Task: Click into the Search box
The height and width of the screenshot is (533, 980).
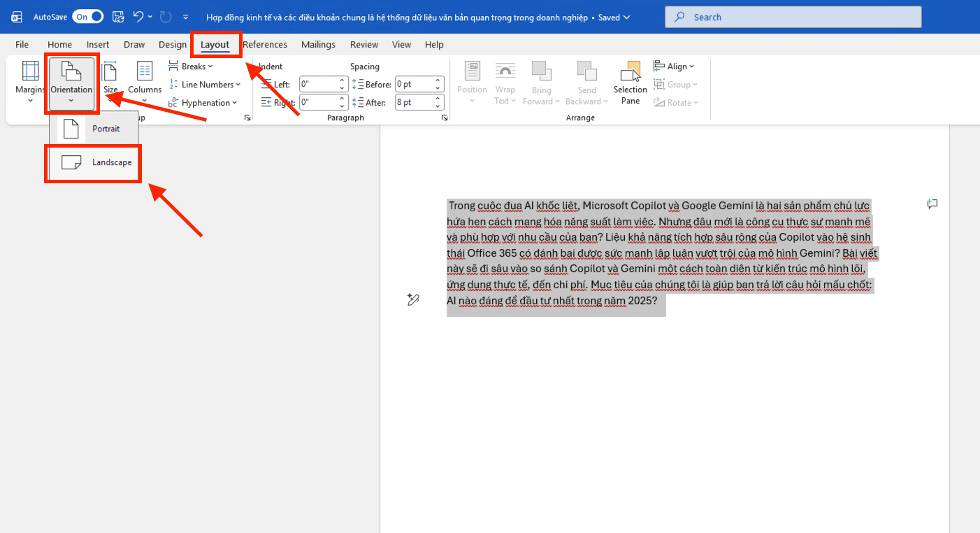Action: (793, 17)
